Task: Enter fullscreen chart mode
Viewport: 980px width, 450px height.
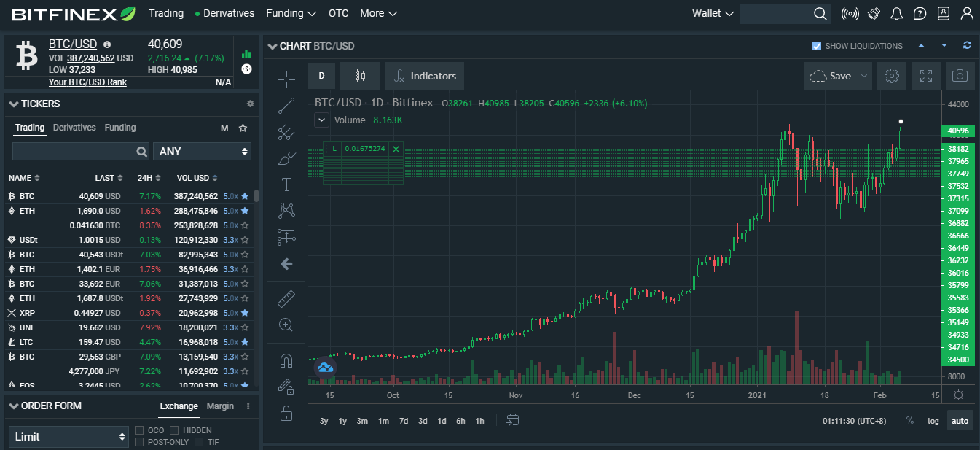Action: (x=926, y=76)
